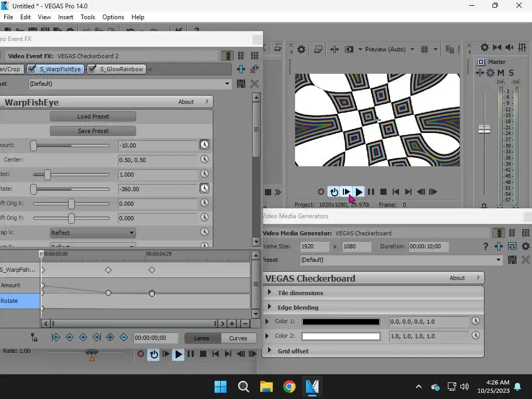Open Overlays grid dropdown arrow
This screenshot has height=399, width=532.
point(435,49)
